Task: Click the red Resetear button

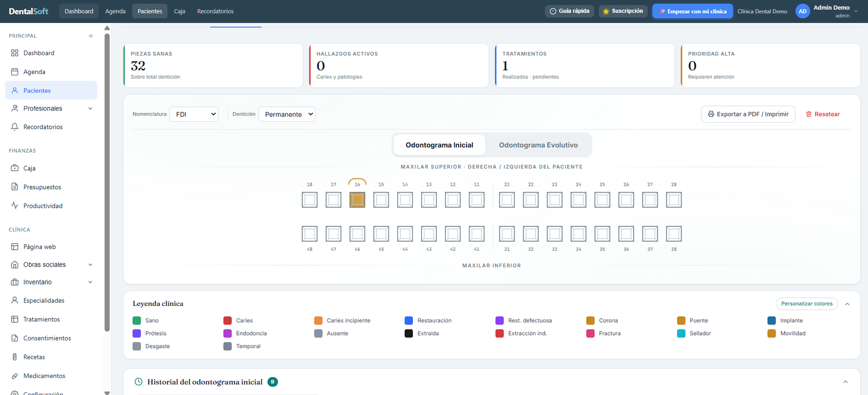Action: coord(823,114)
